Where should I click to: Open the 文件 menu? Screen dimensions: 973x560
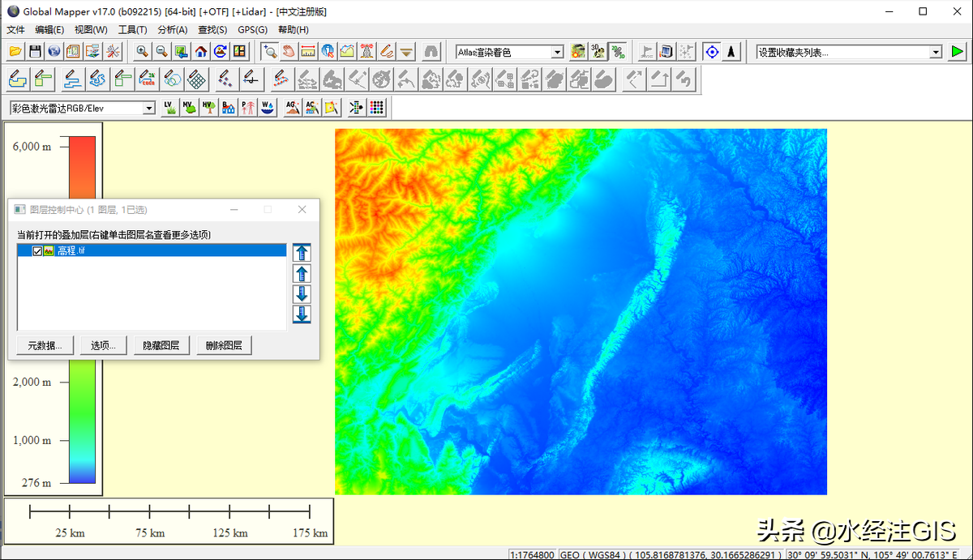15,30
